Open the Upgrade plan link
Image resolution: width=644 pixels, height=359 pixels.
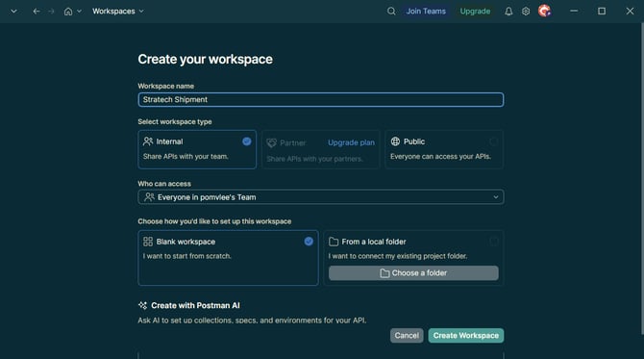pyautogui.click(x=351, y=142)
